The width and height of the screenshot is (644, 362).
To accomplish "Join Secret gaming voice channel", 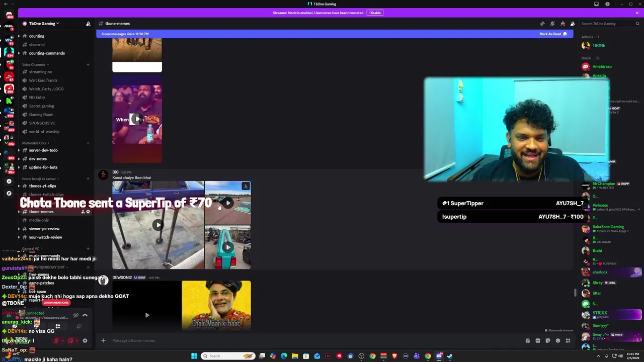I will 55,106.
